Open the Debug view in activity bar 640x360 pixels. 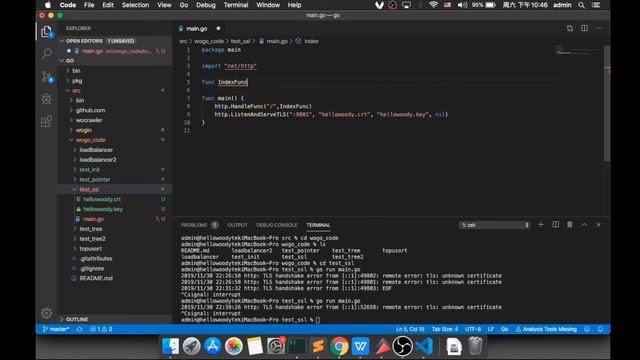tap(47, 99)
